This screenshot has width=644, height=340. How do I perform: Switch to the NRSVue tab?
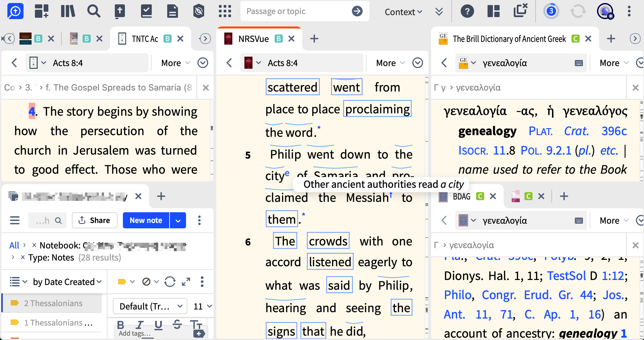tap(254, 39)
